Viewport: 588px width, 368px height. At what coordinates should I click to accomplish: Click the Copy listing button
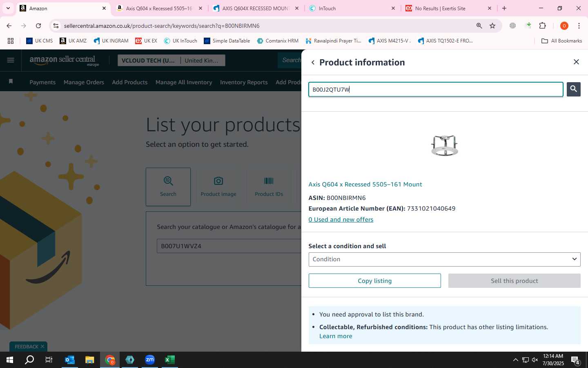(374, 281)
